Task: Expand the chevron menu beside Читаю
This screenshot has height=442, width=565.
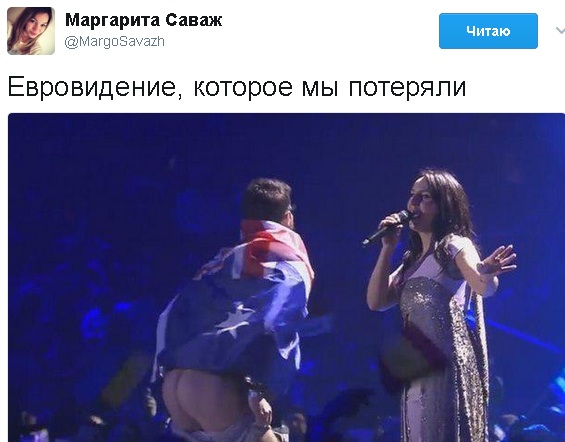Action: click(560, 31)
